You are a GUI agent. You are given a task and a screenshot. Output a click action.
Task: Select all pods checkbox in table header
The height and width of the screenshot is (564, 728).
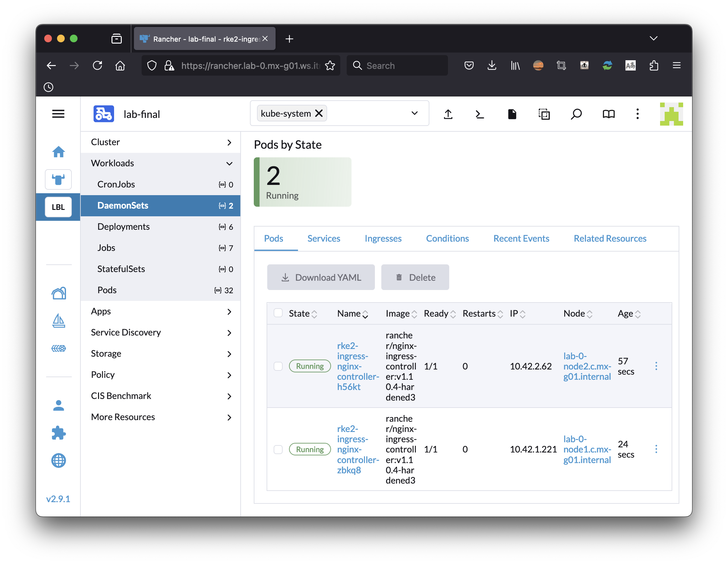click(x=278, y=313)
